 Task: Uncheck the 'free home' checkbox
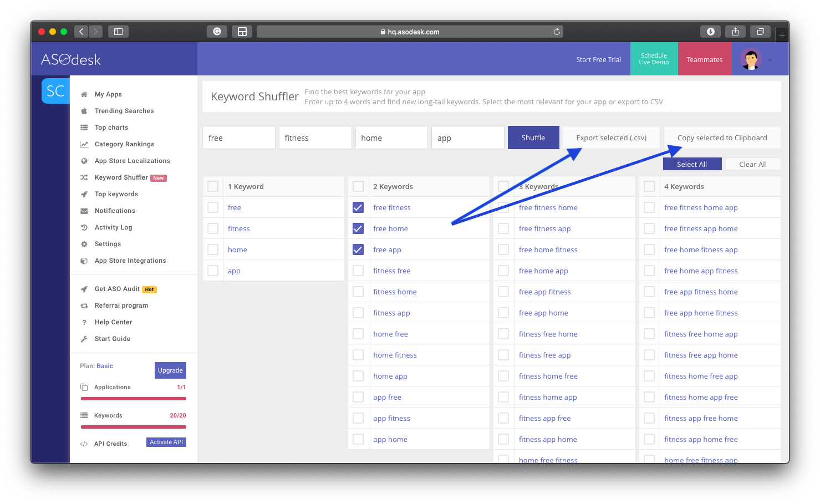(x=358, y=228)
